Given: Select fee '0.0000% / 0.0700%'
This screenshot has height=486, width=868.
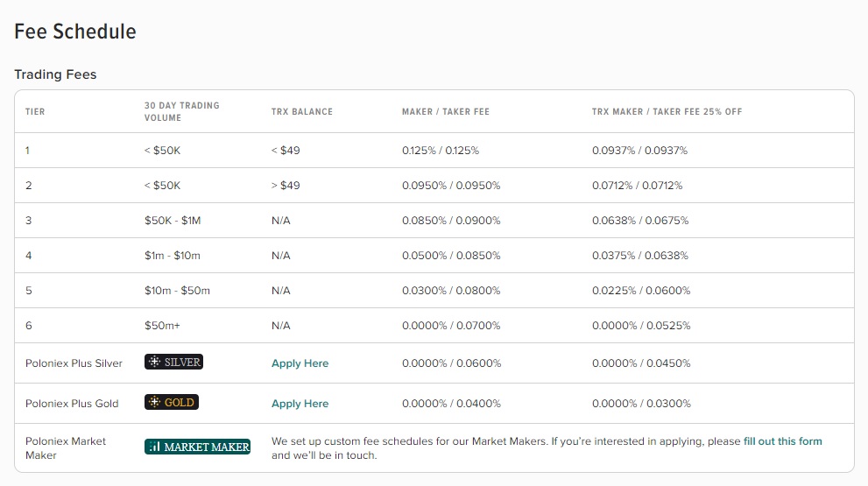Looking at the screenshot, I should pyautogui.click(x=451, y=326).
